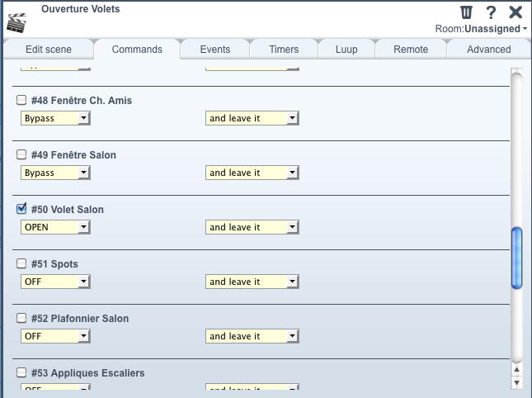
Task: Go to the Luup tab
Action: 346,50
